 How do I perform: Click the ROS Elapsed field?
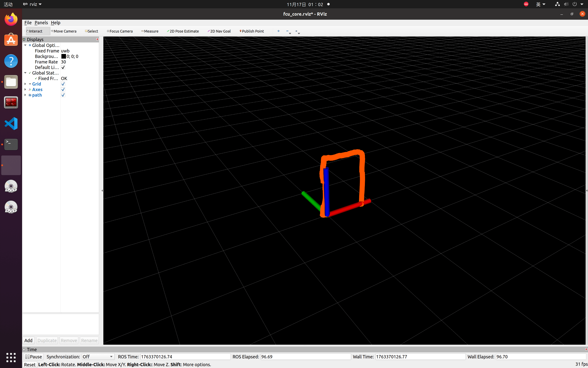(306, 357)
